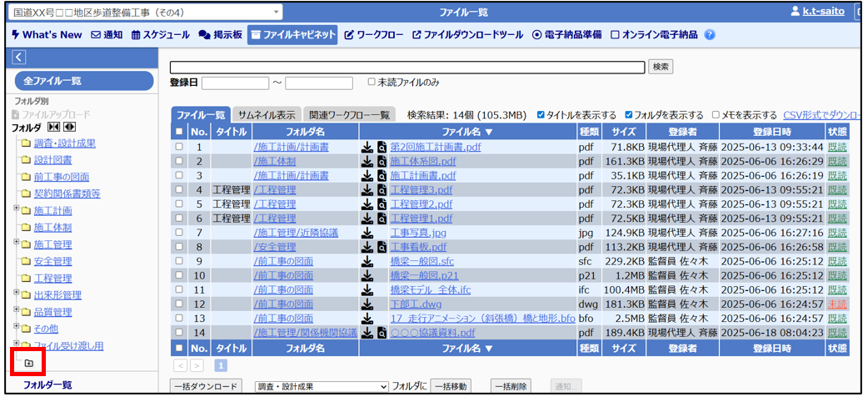Open the destination folder dropdown showing 調査・設計成果
The width and height of the screenshot is (868, 402).
coord(321,387)
